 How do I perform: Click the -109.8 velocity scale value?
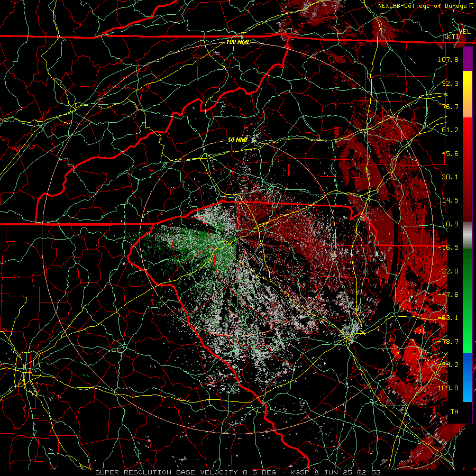coord(446,388)
